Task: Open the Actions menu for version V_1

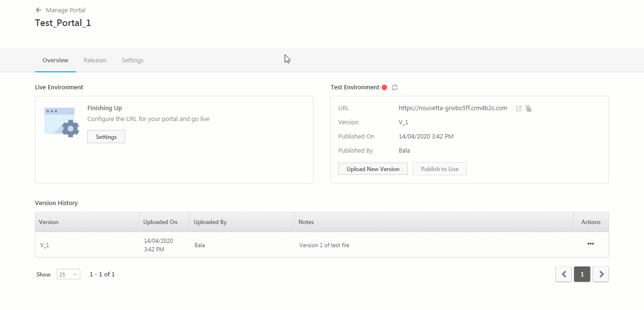Action: point(590,244)
